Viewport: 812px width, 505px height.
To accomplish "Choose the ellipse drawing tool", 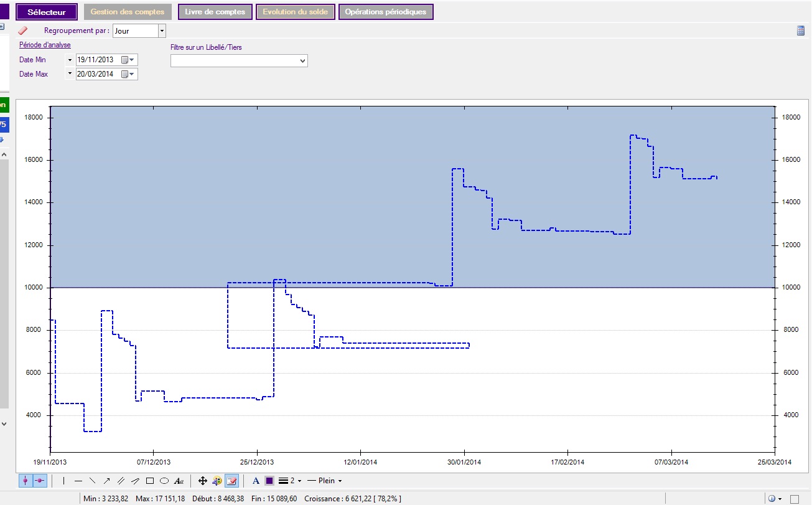I will point(164,481).
